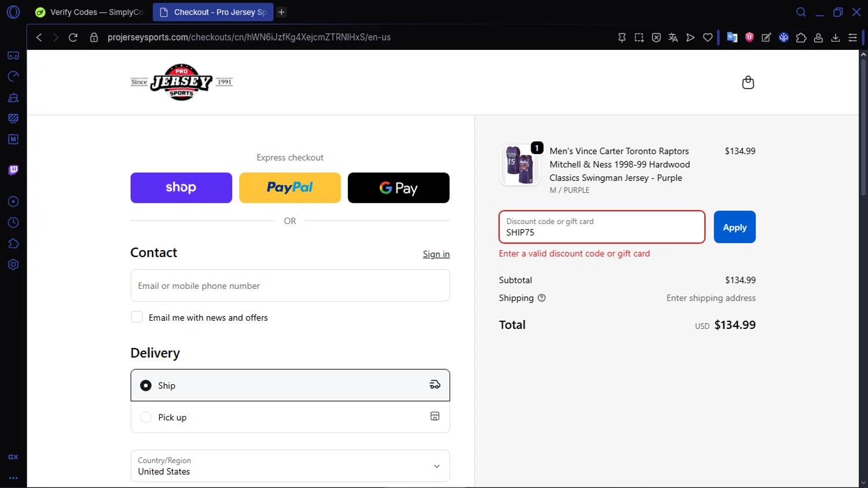
Task: Click the Vince Carter jersey thumbnail
Action: click(x=520, y=165)
